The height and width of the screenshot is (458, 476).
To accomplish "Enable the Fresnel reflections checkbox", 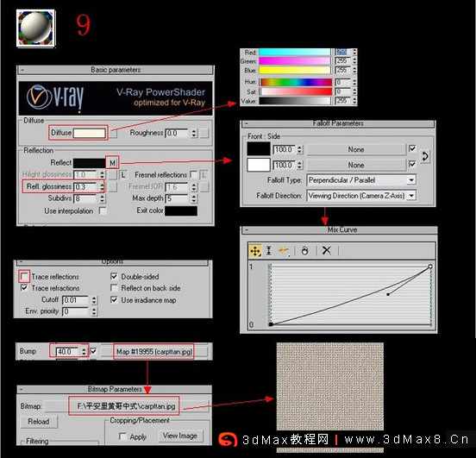I will tap(193, 174).
